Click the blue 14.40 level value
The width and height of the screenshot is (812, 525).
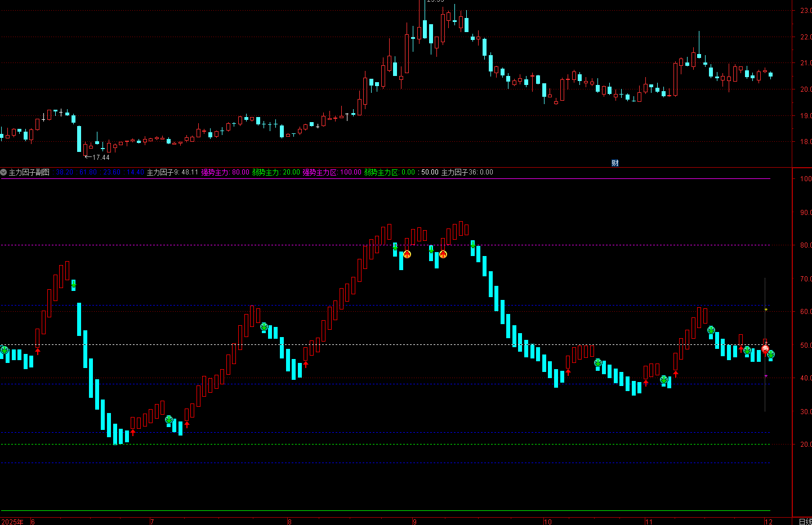click(136, 172)
